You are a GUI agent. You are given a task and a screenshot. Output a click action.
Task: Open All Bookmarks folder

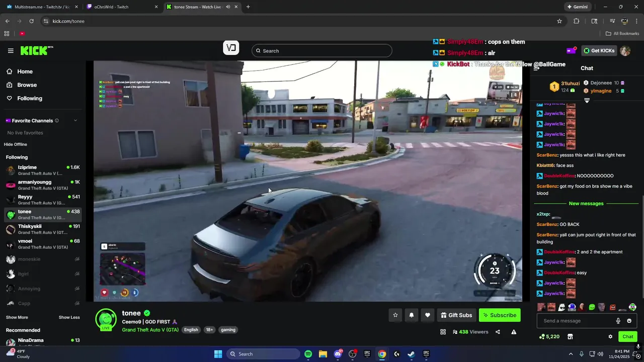tap(622, 34)
